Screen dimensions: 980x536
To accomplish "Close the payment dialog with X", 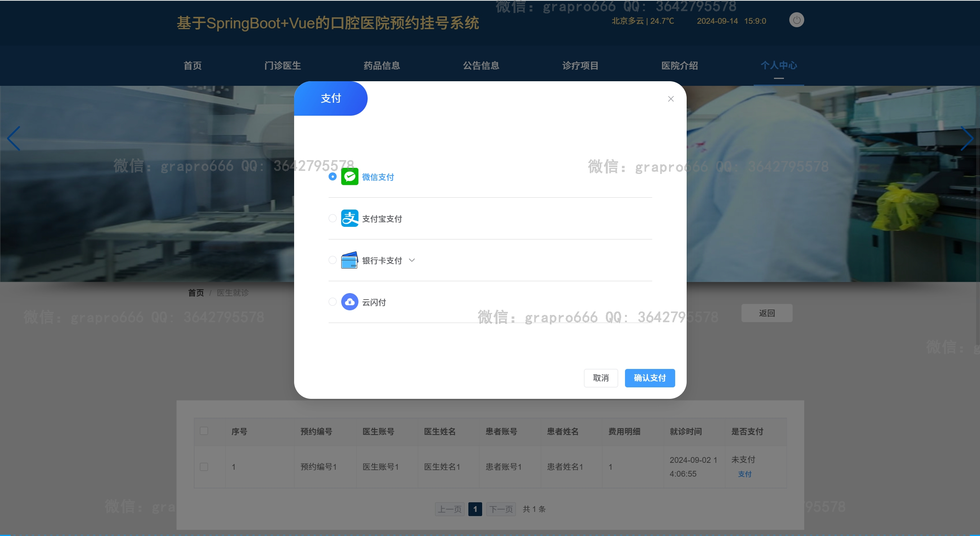I will (671, 99).
